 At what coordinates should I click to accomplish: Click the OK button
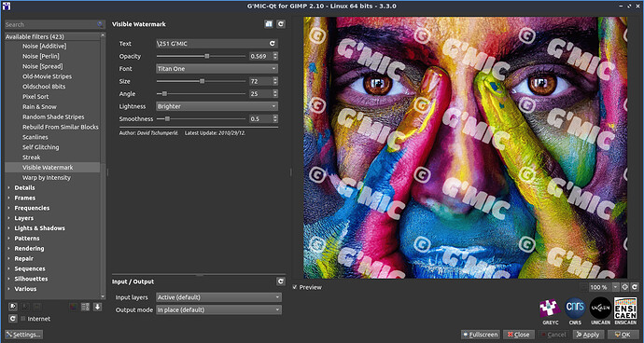(623, 335)
